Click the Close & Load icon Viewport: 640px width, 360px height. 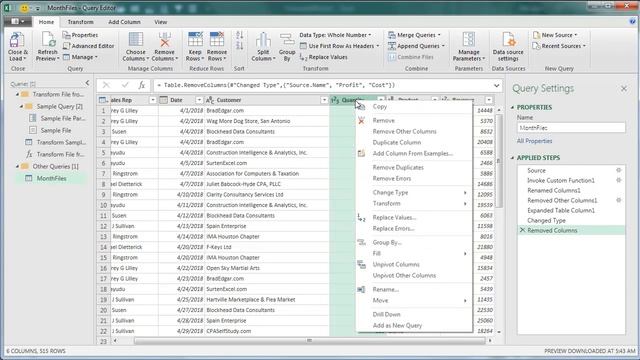[x=17, y=40]
